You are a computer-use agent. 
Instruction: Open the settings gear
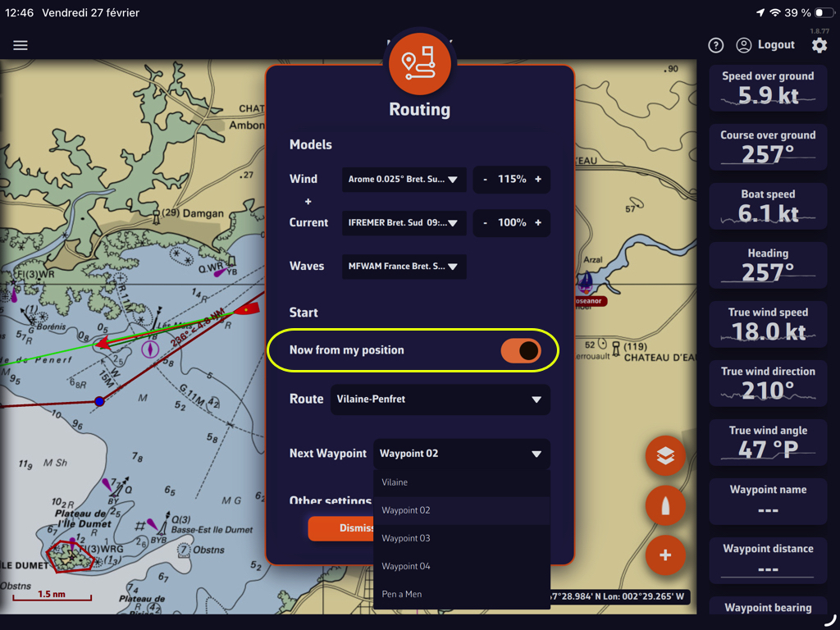[819, 45]
